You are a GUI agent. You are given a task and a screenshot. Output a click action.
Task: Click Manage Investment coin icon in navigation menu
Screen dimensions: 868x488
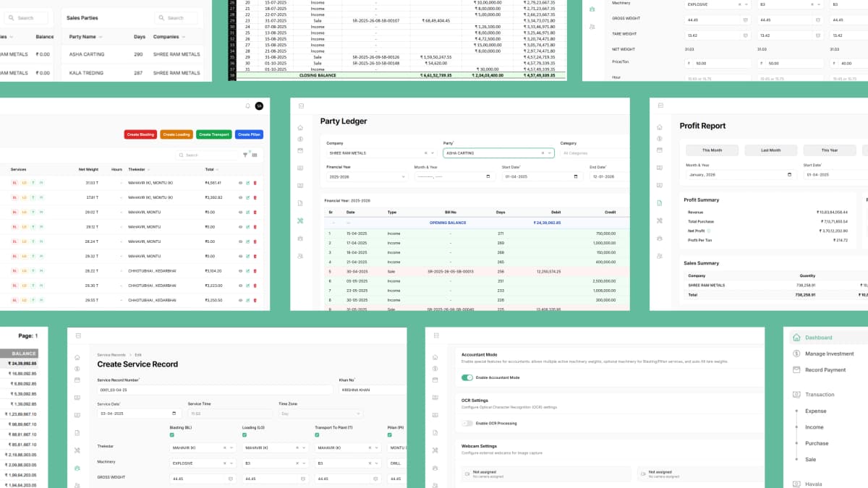click(x=796, y=354)
